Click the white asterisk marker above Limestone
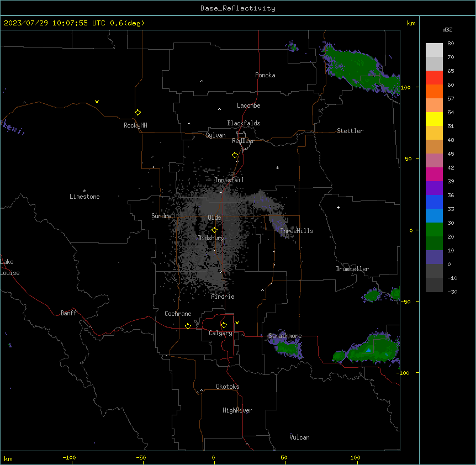This screenshot has height=465, width=476. click(84, 191)
